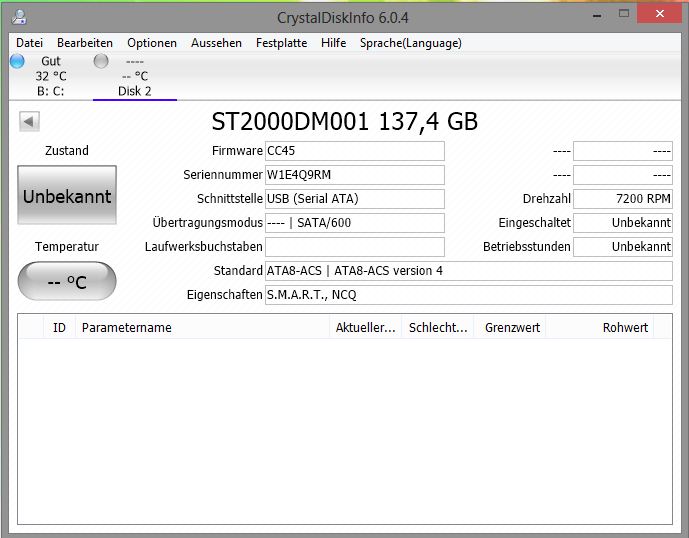Image resolution: width=689 pixels, height=538 pixels.
Task: Click the -- °C temperature button
Action: point(67,281)
